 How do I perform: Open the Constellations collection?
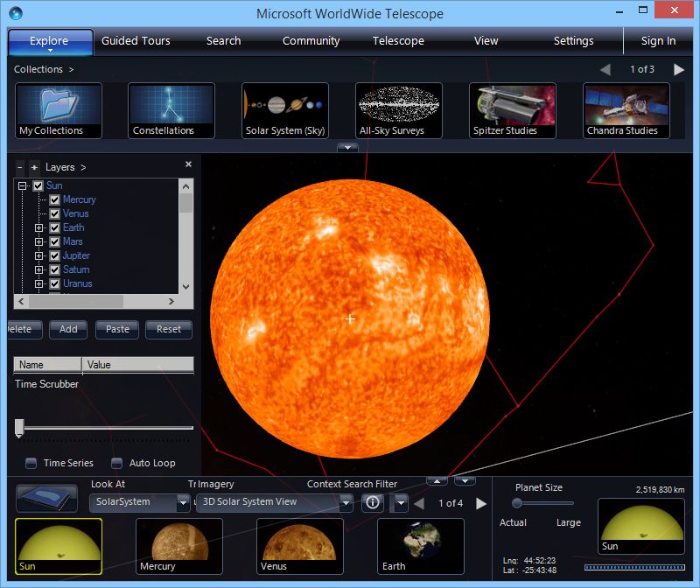pos(171,111)
